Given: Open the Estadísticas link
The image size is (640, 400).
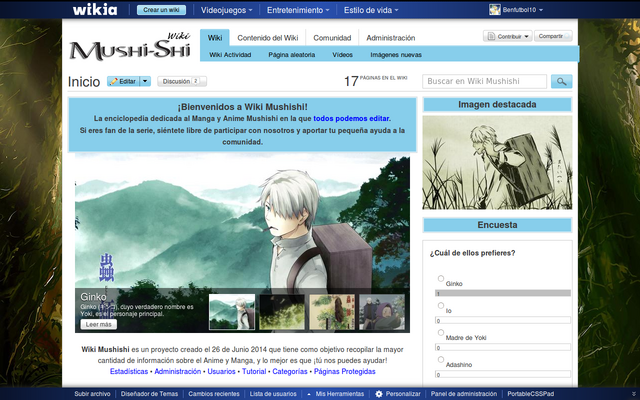Looking at the screenshot, I should pyautogui.click(x=129, y=371).
